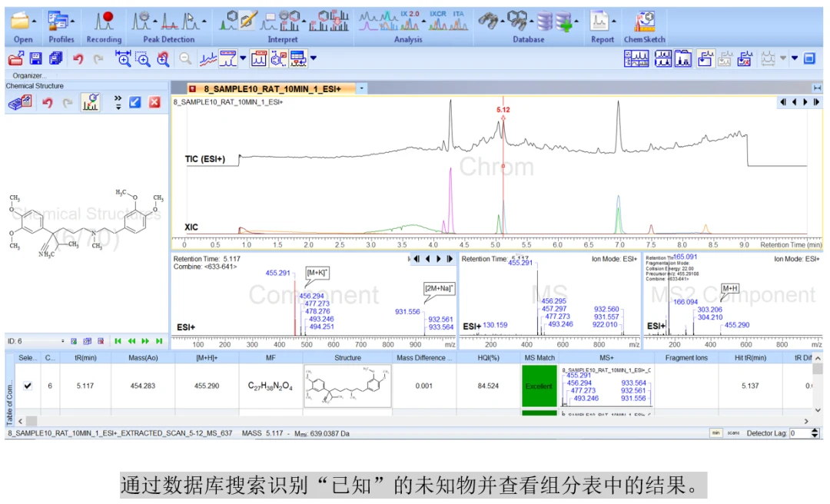Click the Detector Lag input field
This screenshot has height=504, width=830.
pos(800,433)
